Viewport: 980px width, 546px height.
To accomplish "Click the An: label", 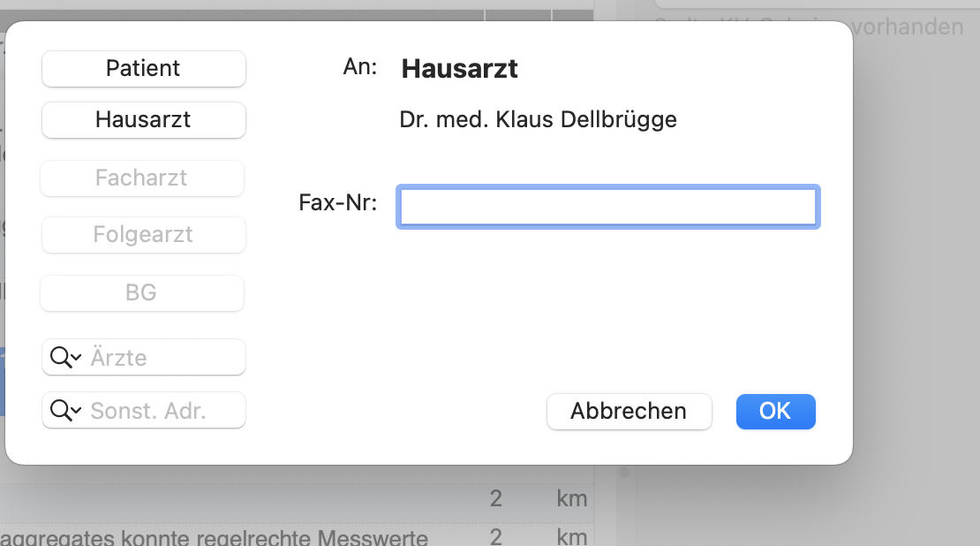I will [x=360, y=66].
